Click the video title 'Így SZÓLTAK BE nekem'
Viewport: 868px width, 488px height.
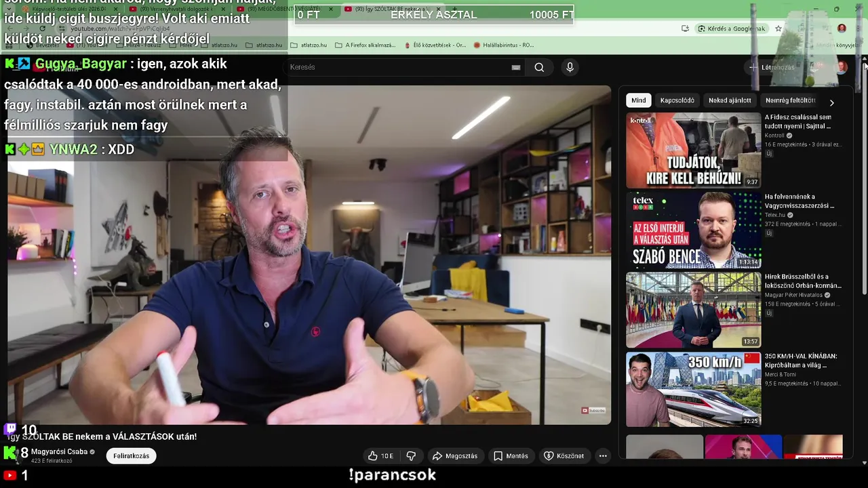pos(102,436)
